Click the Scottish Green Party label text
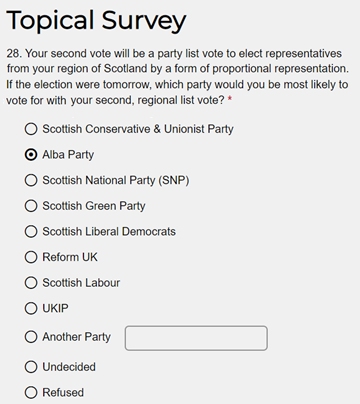Image resolution: width=360 pixels, height=404 pixels. (x=94, y=206)
